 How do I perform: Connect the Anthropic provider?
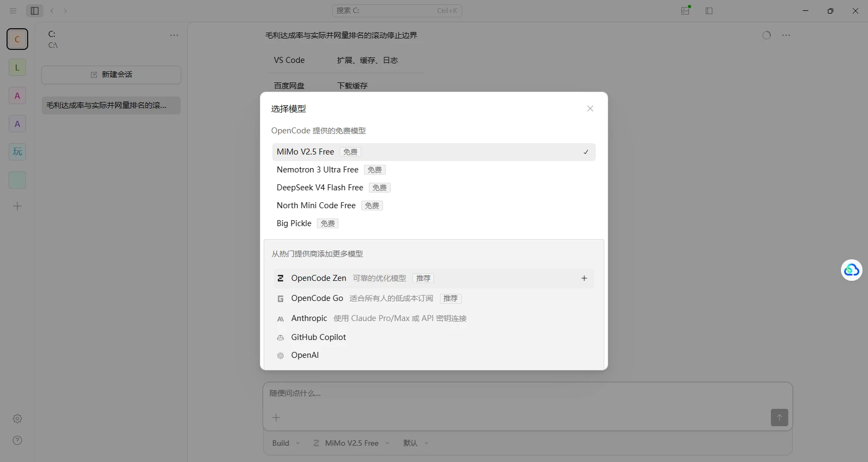point(434,318)
